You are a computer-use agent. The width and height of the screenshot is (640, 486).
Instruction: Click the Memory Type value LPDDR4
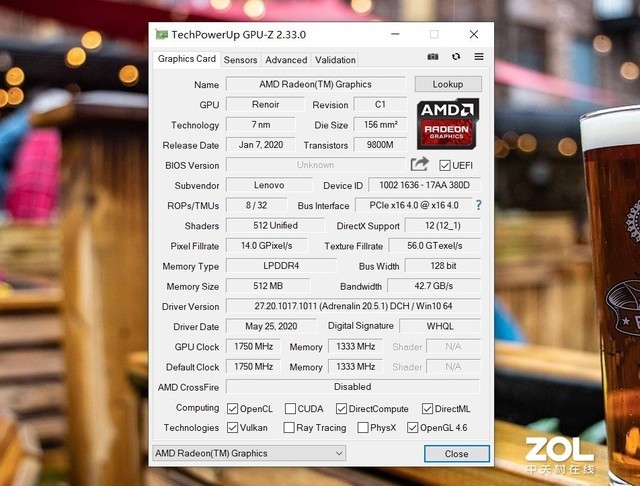click(x=282, y=266)
